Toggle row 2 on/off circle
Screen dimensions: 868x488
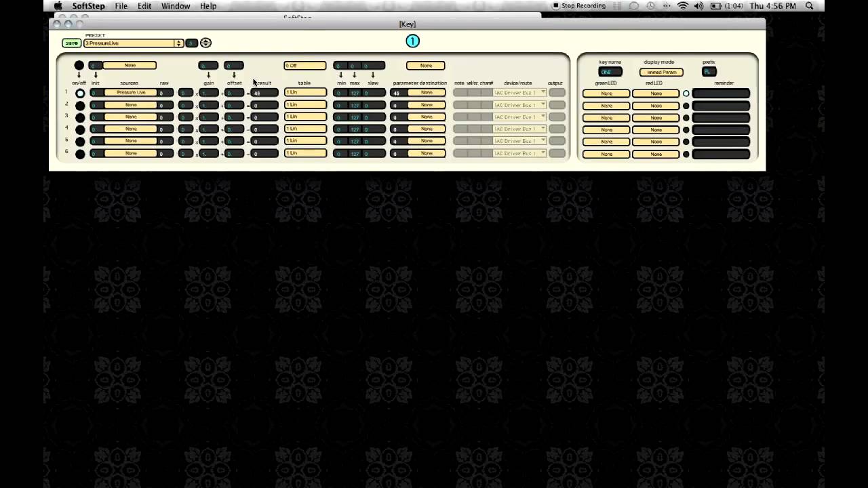[x=80, y=105]
